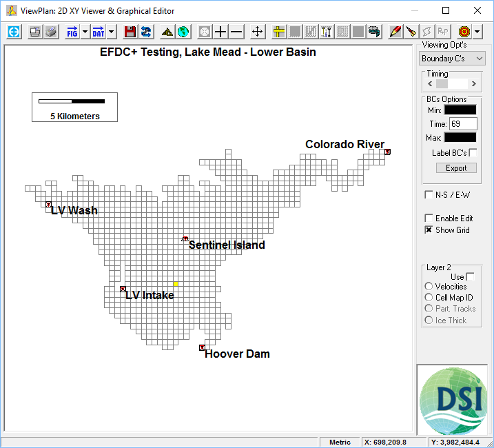
Task: Click the zoom out minus icon
Action: coord(236,32)
